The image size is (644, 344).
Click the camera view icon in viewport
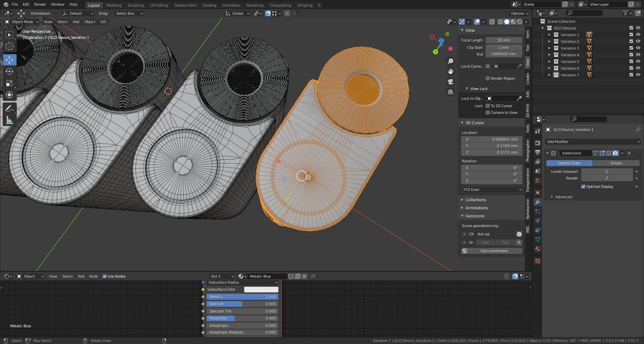450,82
